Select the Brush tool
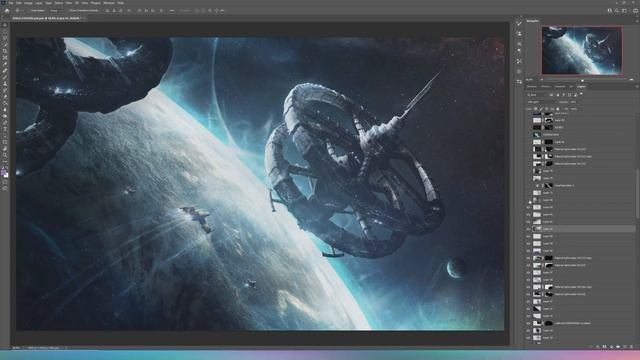Viewport: 640px width, 360px height. coord(5,78)
